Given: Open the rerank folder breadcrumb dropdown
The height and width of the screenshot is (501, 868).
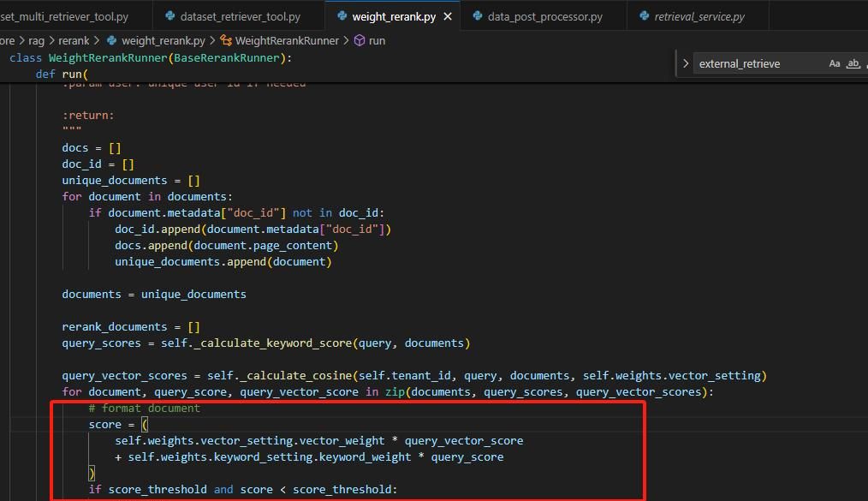Looking at the screenshot, I should point(74,40).
